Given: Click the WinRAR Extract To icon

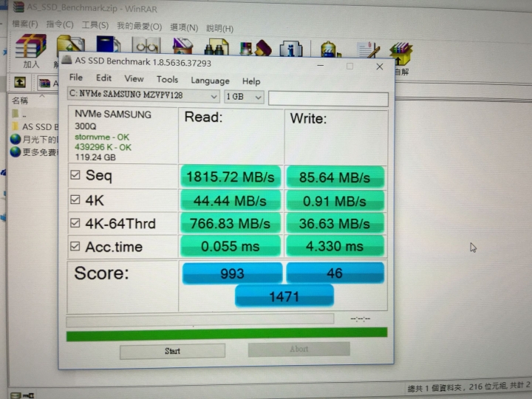Looking at the screenshot, I should (71, 44).
